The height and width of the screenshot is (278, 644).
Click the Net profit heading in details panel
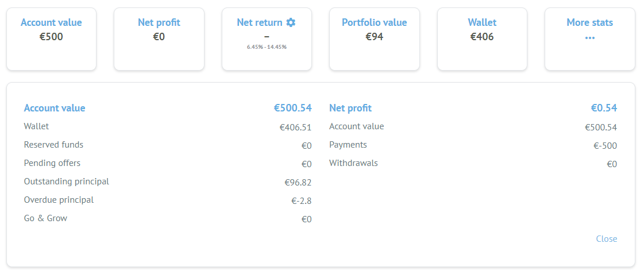tap(350, 108)
